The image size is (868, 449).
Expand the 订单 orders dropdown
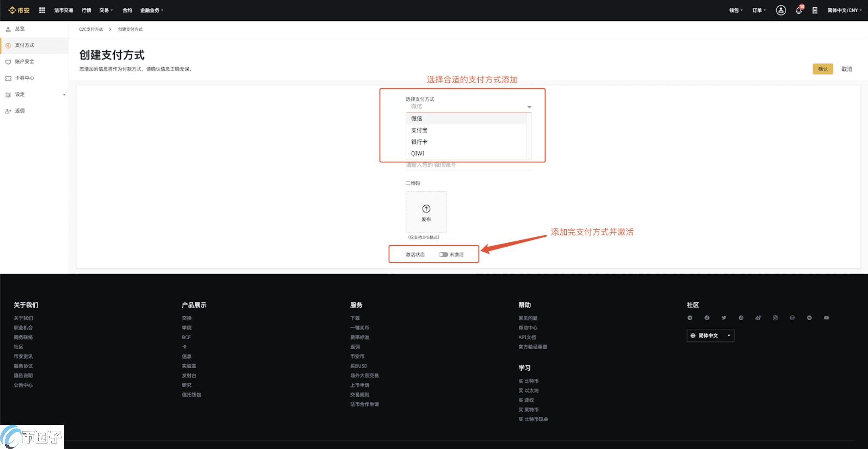click(759, 10)
